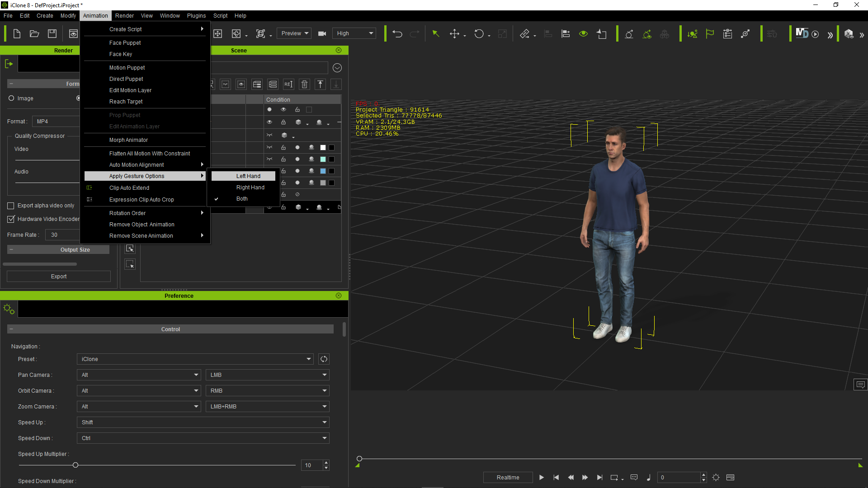This screenshot has height=488, width=868.
Task: Open the Speed Down Ctrl dropdown
Action: click(203, 438)
